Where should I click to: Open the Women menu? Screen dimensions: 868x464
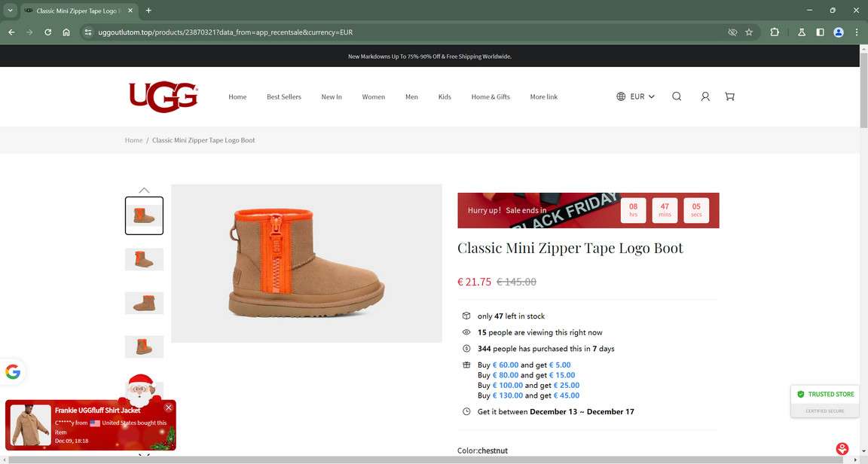pyautogui.click(x=374, y=97)
